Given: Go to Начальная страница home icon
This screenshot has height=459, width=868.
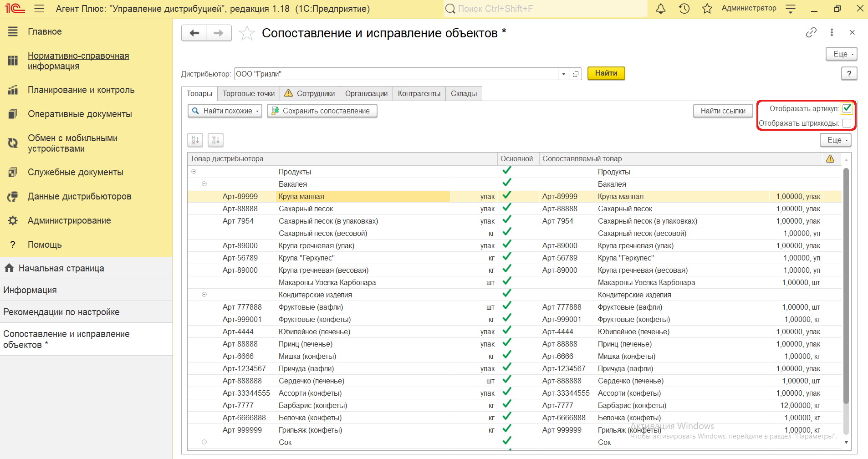Looking at the screenshot, I should tap(9, 268).
